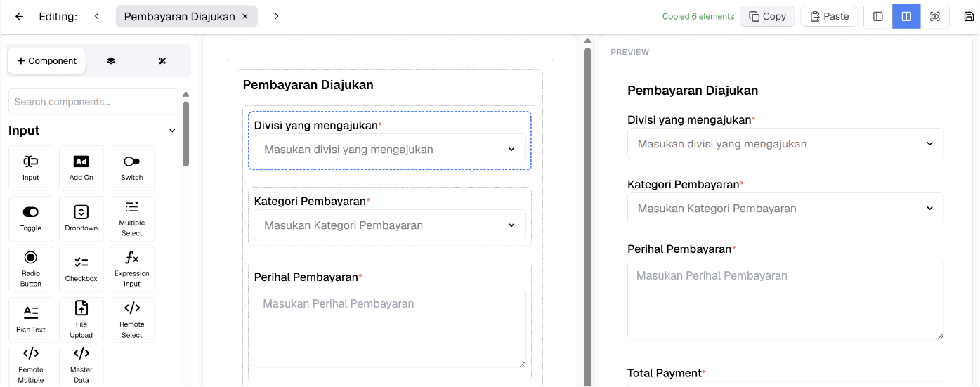The height and width of the screenshot is (387, 980).
Task: Pick the Multiple Select component
Action: click(x=132, y=218)
